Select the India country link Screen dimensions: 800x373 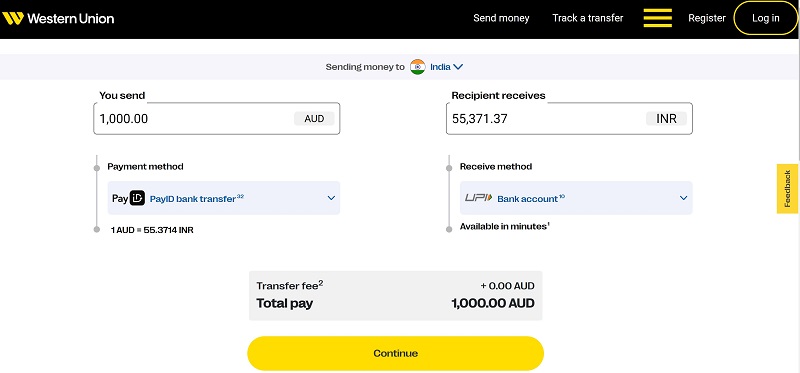[440, 67]
